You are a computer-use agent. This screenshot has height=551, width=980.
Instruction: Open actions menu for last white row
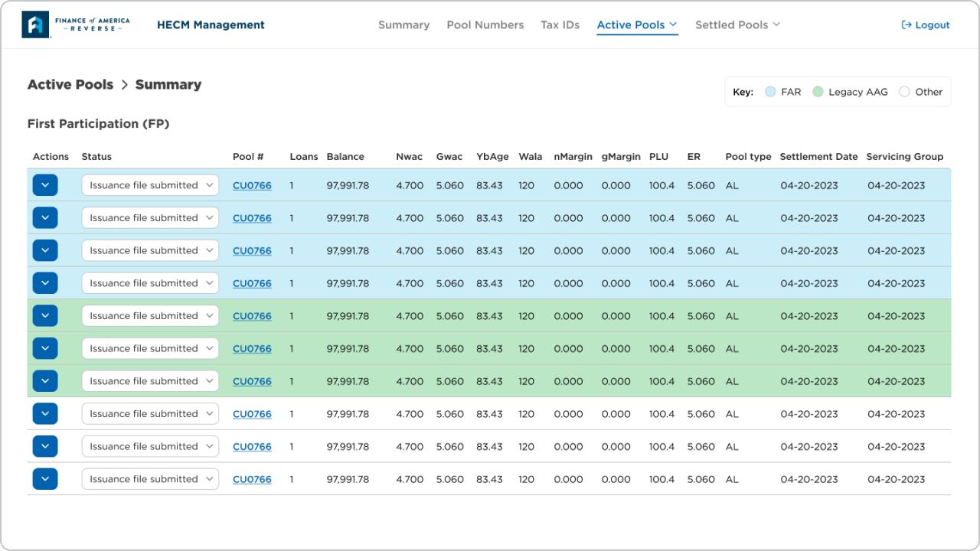click(x=45, y=479)
